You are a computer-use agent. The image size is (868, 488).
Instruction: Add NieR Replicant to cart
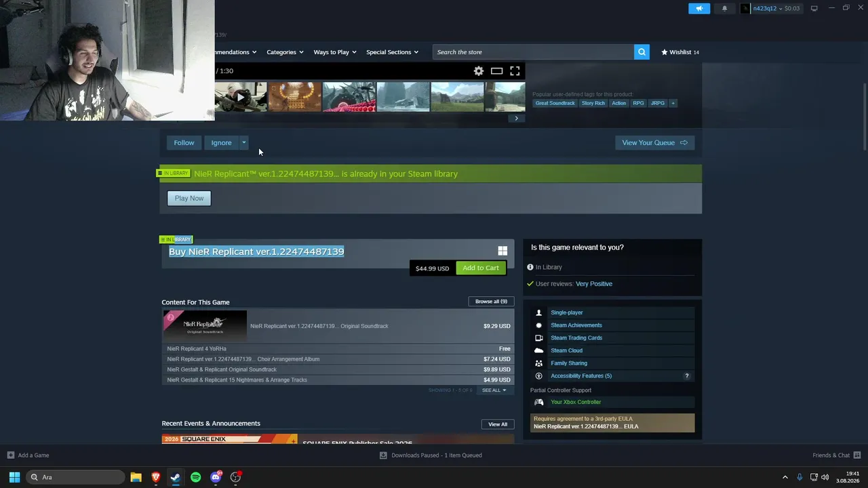481,268
